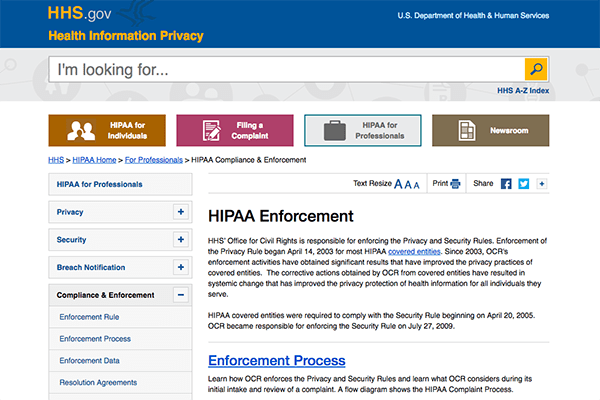Open the HIPAA for Professionals tab
The image size is (600, 400).
[363, 131]
